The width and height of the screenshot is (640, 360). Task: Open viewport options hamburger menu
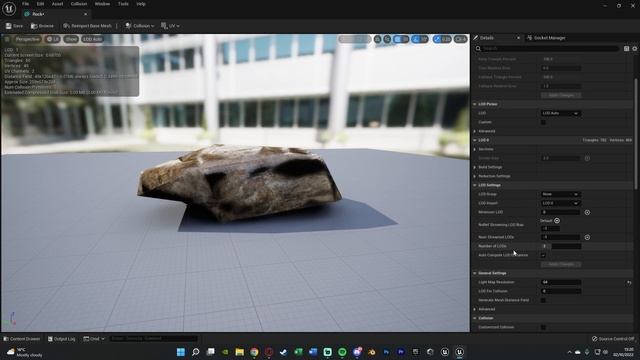[x=7, y=39]
